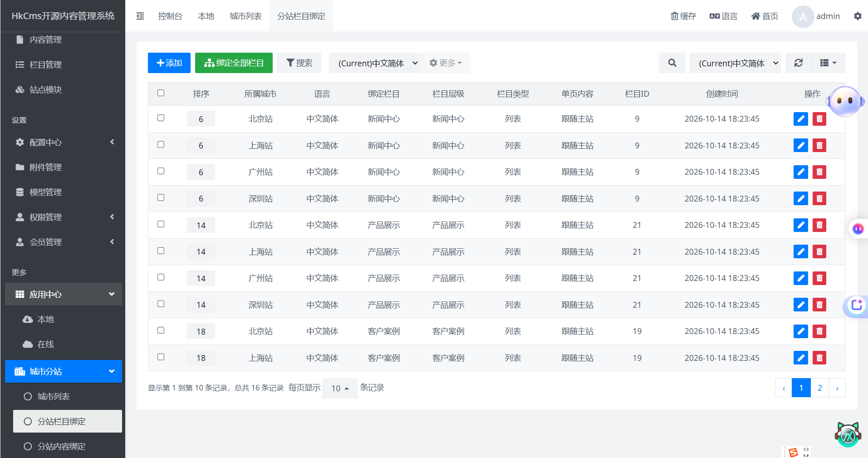
Task: Open the floating robot assistant icon
Action: [x=845, y=101]
